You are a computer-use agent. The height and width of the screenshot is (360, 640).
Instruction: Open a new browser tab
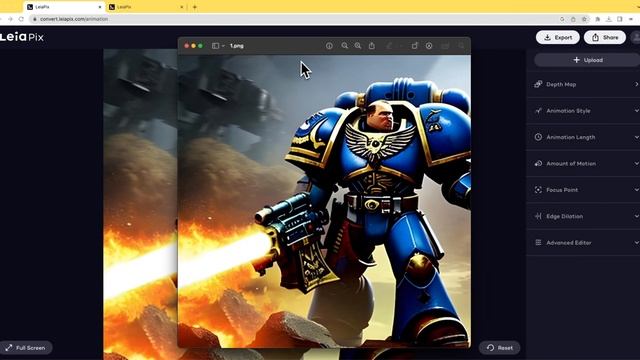pos(195,7)
